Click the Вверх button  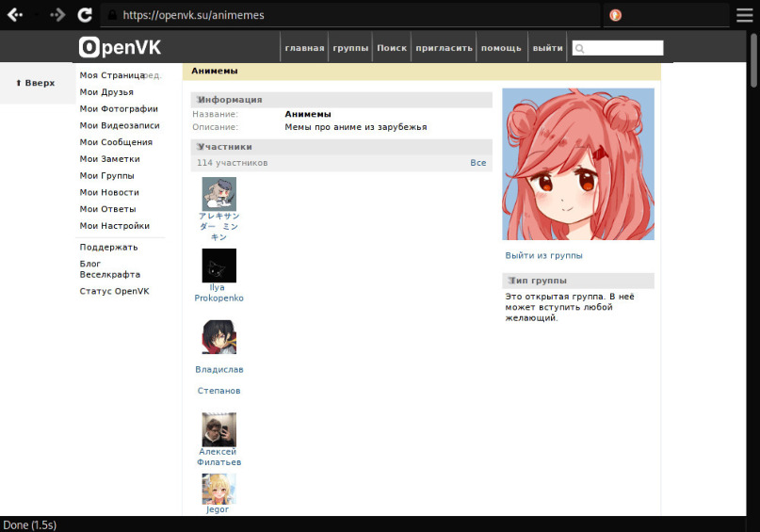(x=36, y=83)
